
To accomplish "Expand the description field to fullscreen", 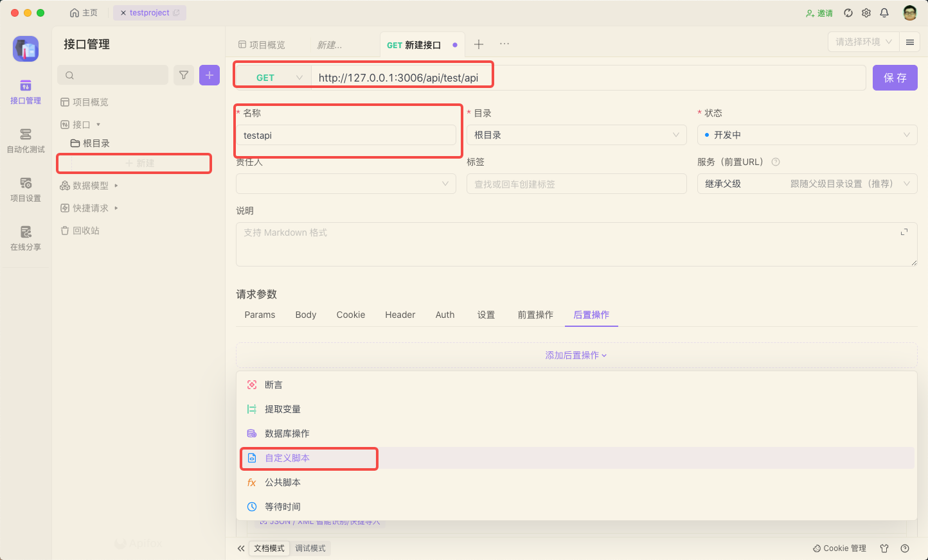I will pyautogui.click(x=904, y=232).
